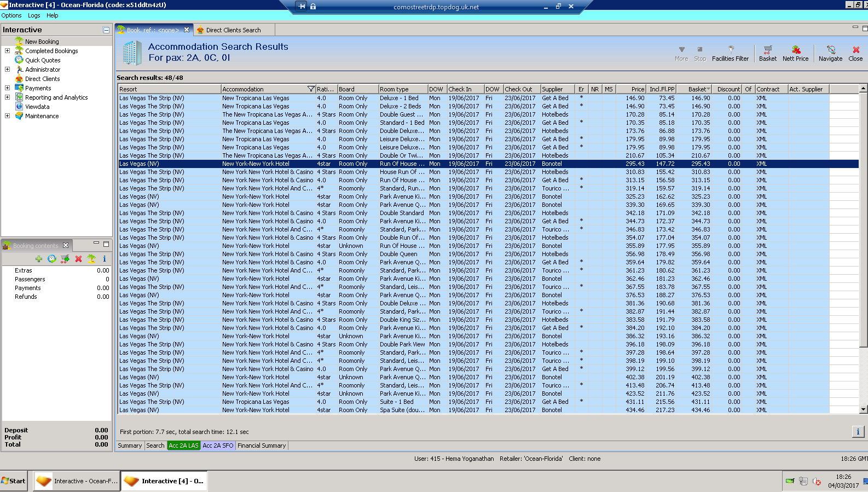Add item with green plus icon
Screen dimensions: 868x492
tap(39, 259)
